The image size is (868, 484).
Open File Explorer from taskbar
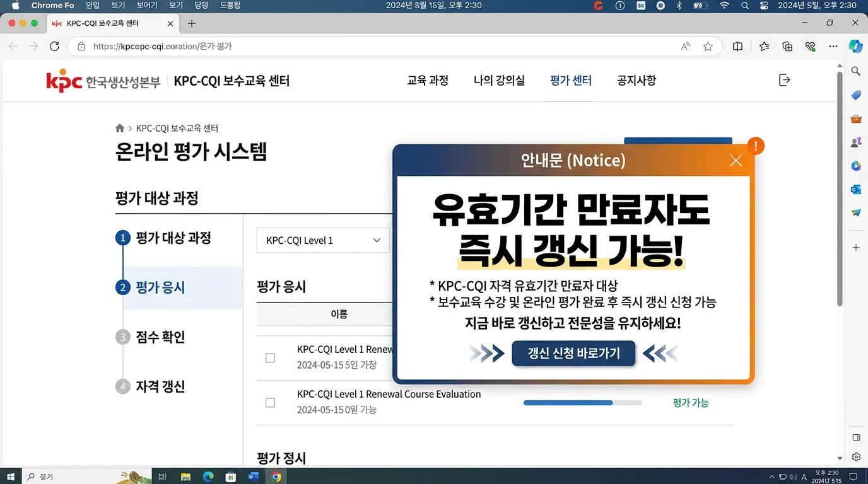(x=185, y=476)
